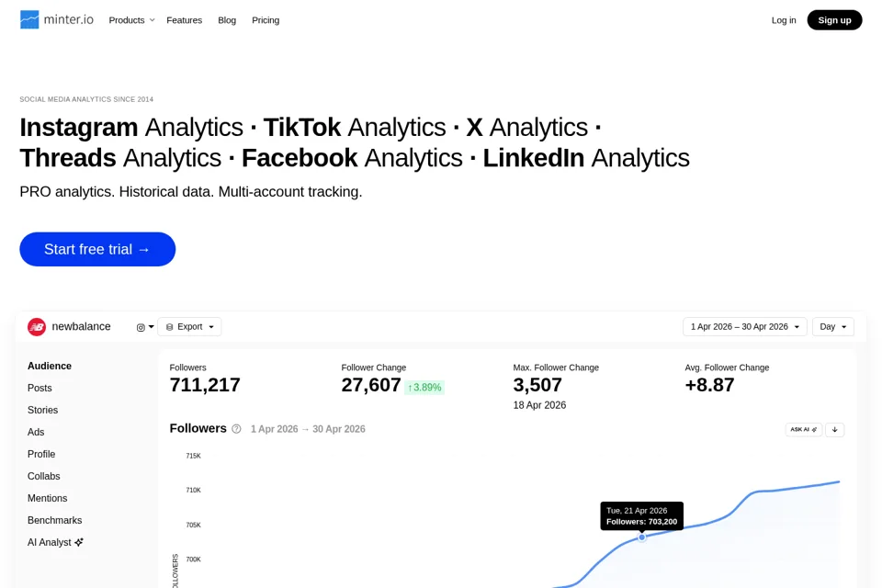Click the Sign up button
882x588 pixels.
click(834, 20)
